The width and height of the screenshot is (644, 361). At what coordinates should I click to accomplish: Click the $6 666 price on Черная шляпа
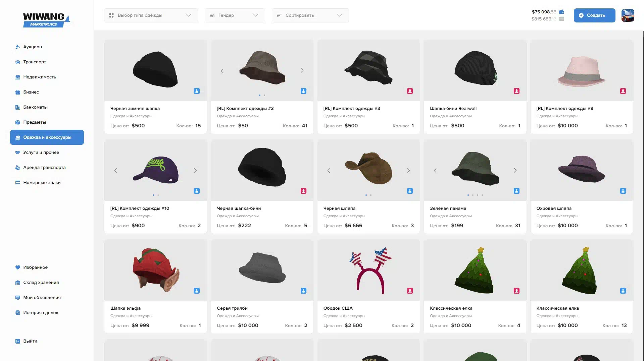pos(353,226)
